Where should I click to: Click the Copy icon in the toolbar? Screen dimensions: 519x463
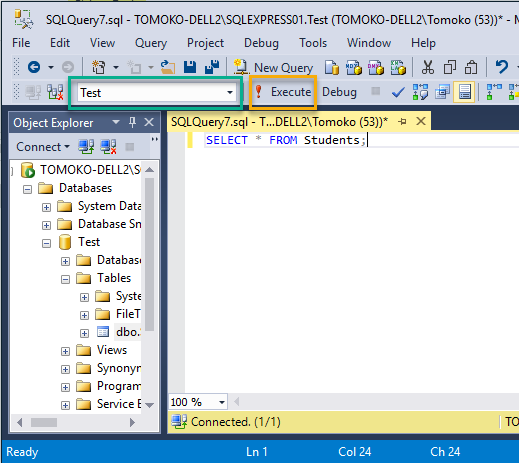[x=450, y=67]
